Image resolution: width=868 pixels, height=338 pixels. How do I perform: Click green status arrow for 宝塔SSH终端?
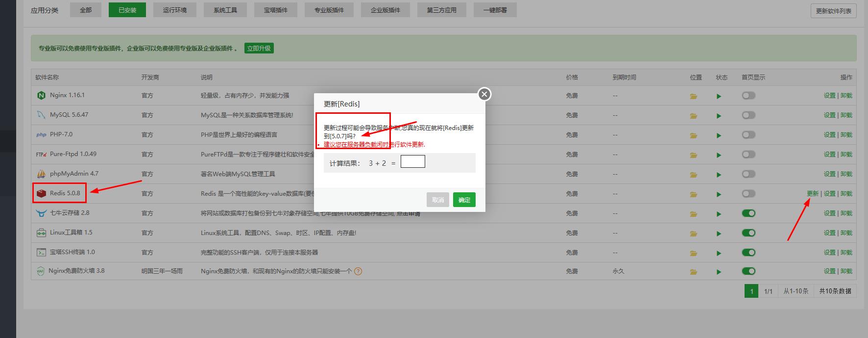click(719, 253)
